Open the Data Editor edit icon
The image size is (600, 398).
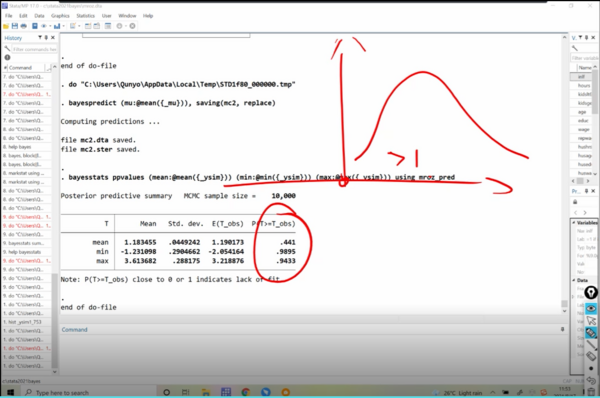pyautogui.click(x=88, y=26)
